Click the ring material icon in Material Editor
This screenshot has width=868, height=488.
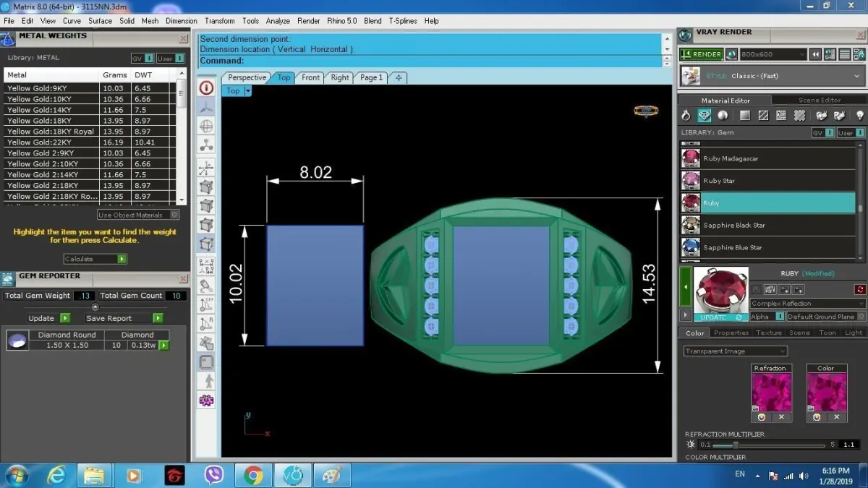pyautogui.click(x=686, y=116)
